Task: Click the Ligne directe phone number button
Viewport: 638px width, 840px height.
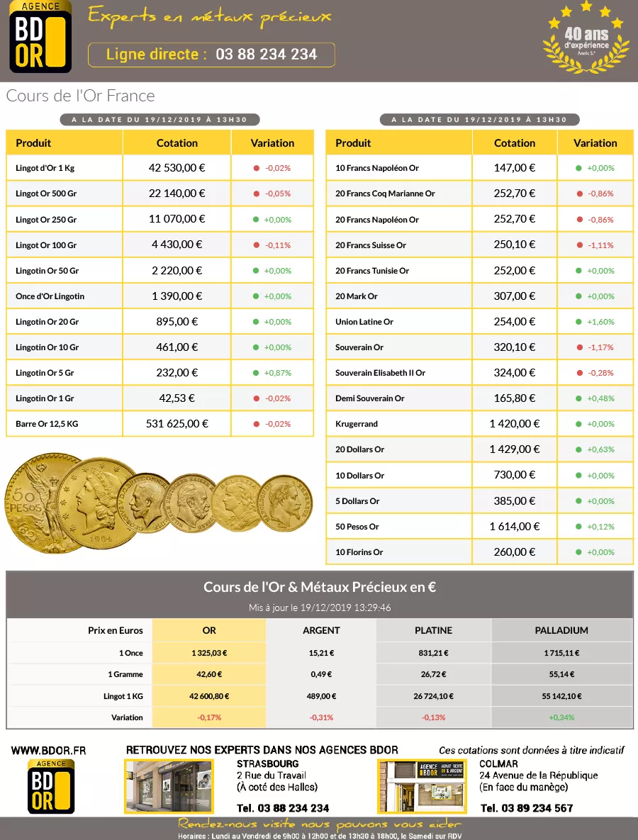Action: [211, 55]
